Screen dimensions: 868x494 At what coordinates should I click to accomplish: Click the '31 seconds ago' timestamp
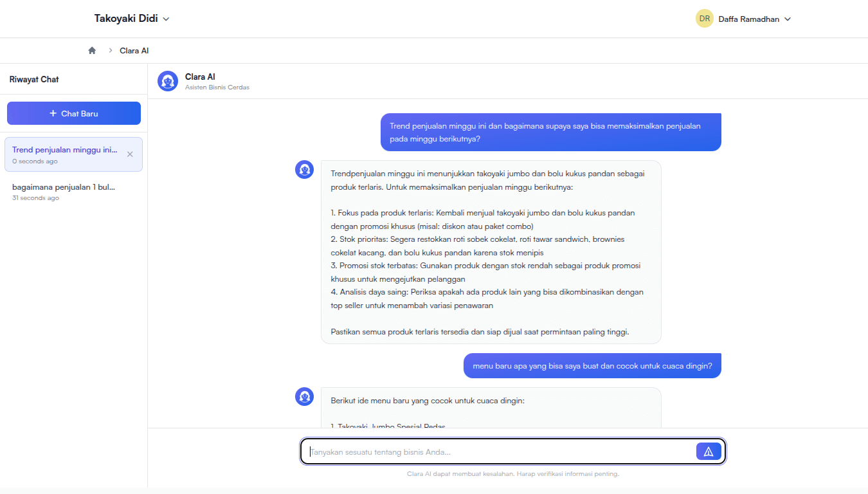tap(35, 198)
